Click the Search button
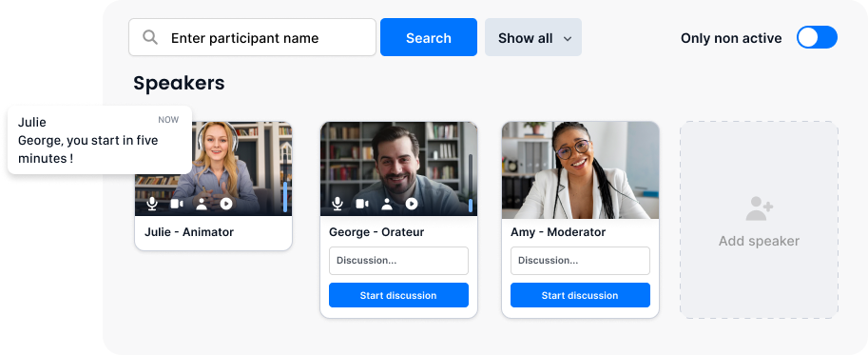This screenshot has width=868, height=355. [x=429, y=37]
